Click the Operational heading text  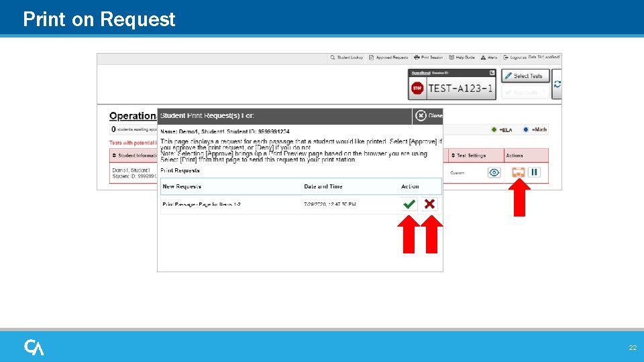[133, 116]
